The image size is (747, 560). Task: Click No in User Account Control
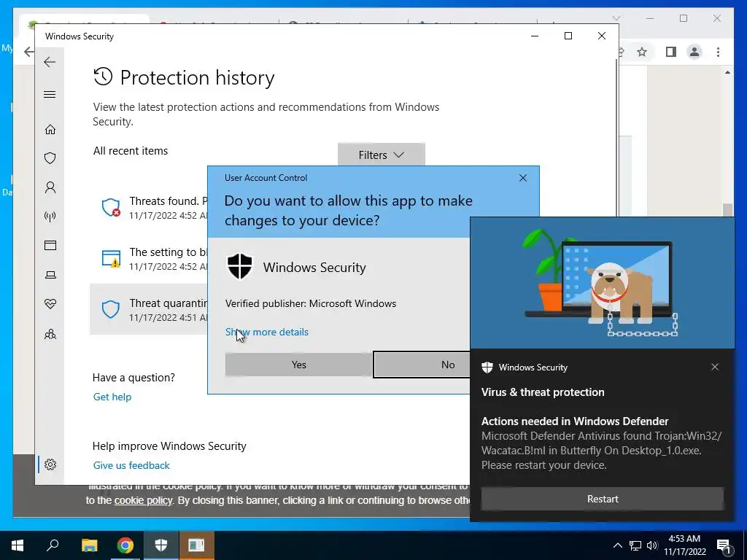(422, 365)
